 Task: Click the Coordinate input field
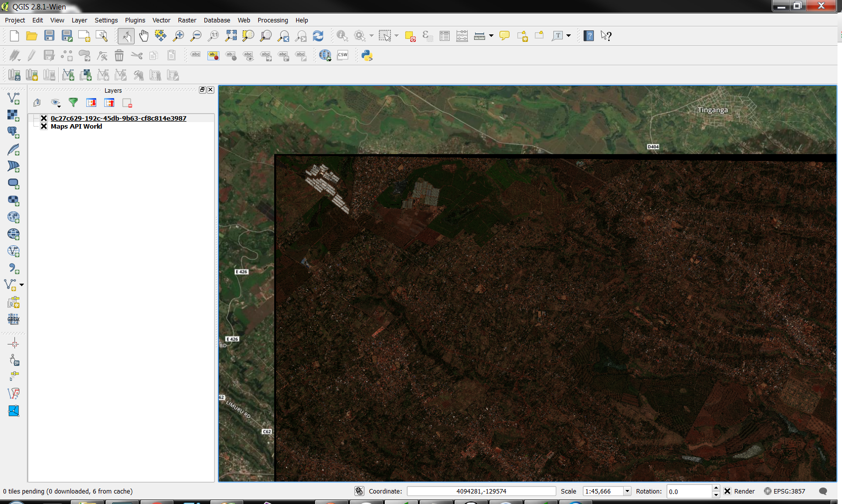[x=481, y=491]
